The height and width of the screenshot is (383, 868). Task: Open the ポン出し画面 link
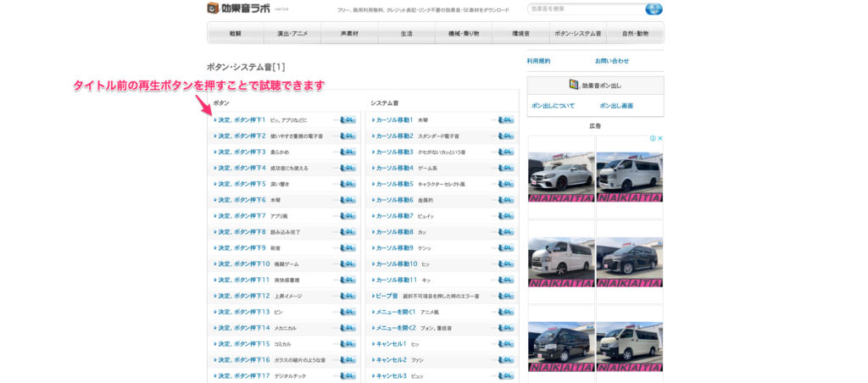pos(615,106)
